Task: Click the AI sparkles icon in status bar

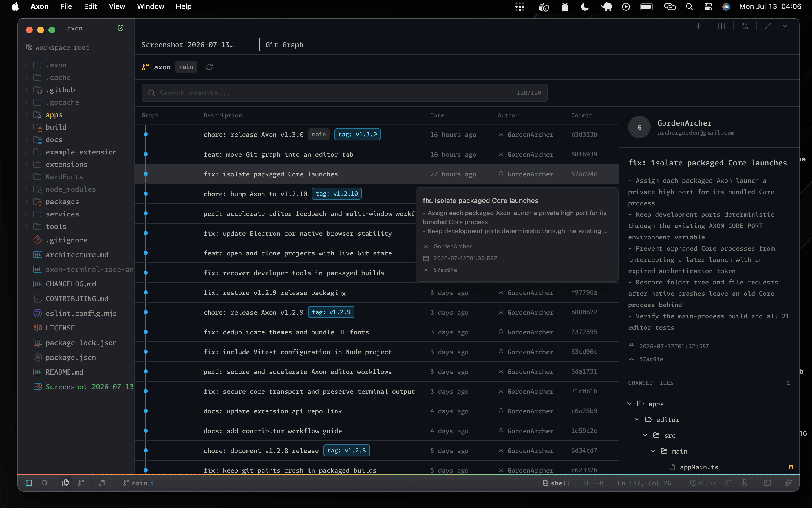Action: pos(788,483)
